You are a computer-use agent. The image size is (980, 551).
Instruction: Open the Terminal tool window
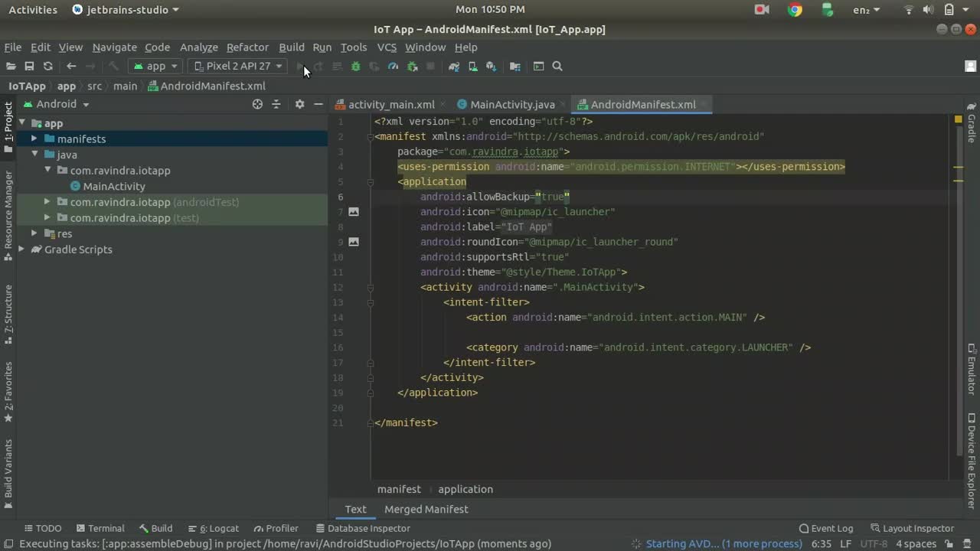[99, 528]
